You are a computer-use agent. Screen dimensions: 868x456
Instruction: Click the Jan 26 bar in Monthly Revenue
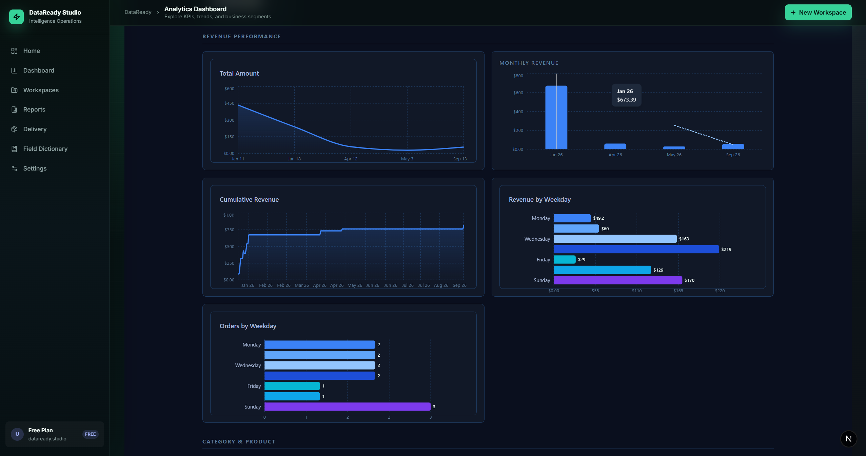pyautogui.click(x=556, y=117)
